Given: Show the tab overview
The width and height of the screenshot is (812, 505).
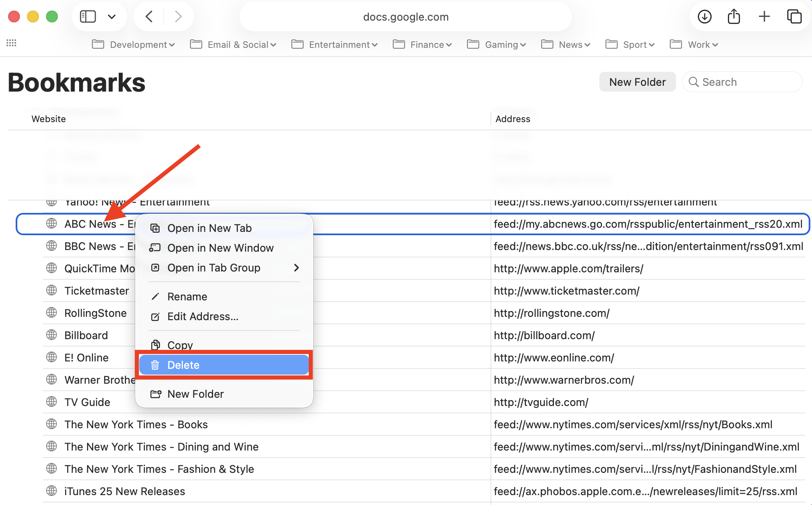Looking at the screenshot, I should pos(794,17).
